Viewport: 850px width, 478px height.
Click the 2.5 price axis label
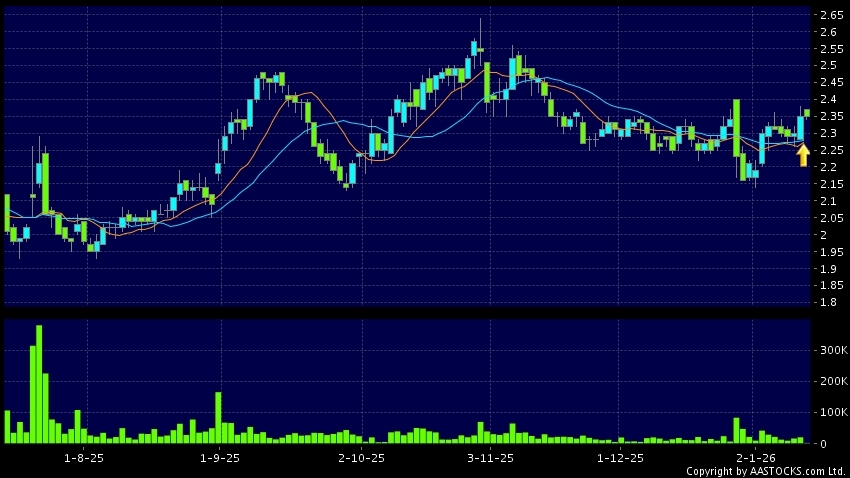click(x=829, y=66)
